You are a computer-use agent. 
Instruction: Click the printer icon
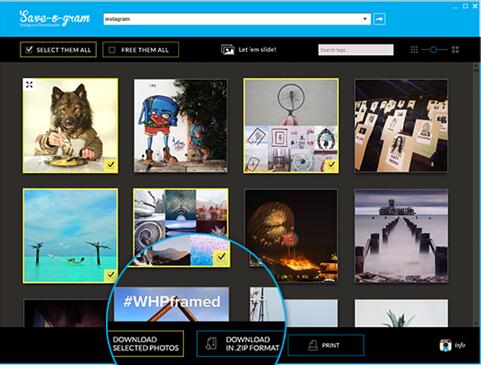[313, 345]
